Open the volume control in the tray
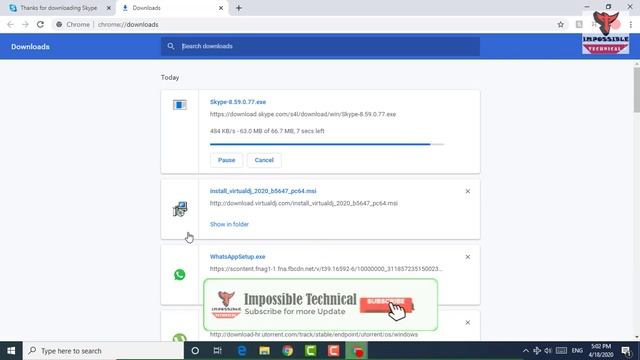 point(548,351)
